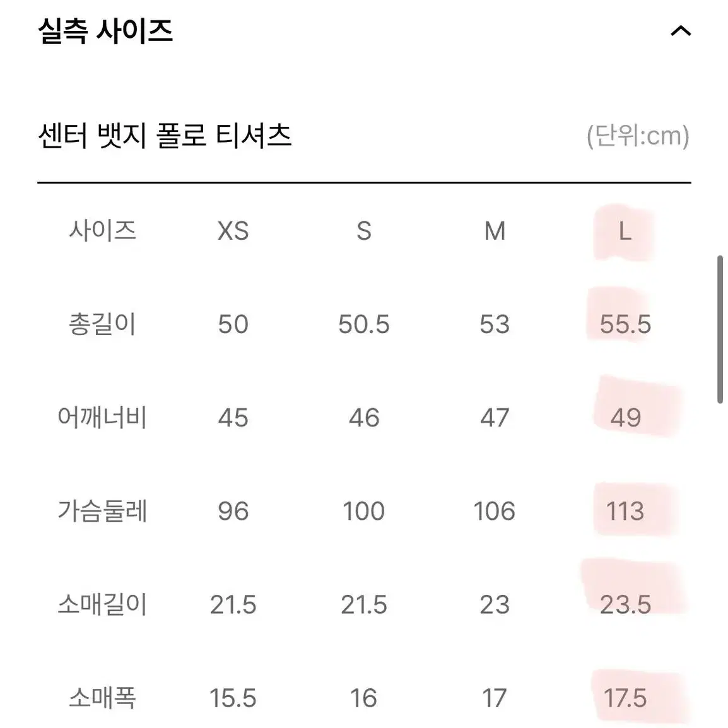728x728 pixels.
Task: Click the vertical scrollbar thumb
Action: [720, 329]
